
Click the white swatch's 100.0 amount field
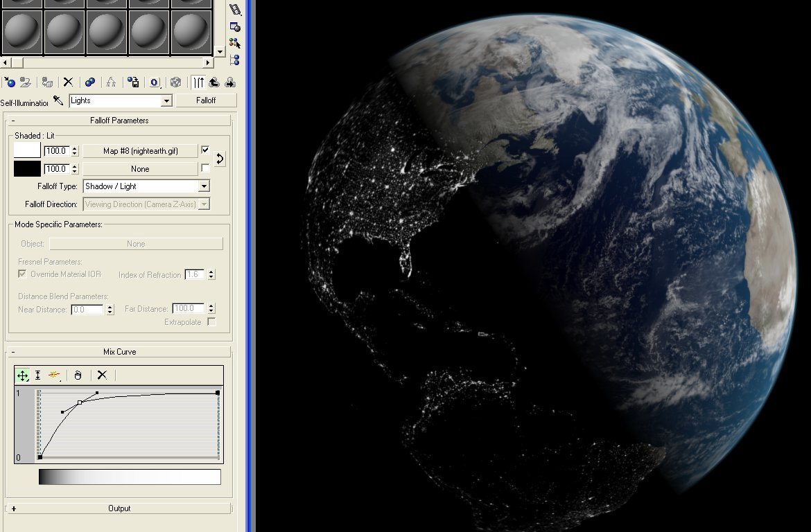coord(57,151)
